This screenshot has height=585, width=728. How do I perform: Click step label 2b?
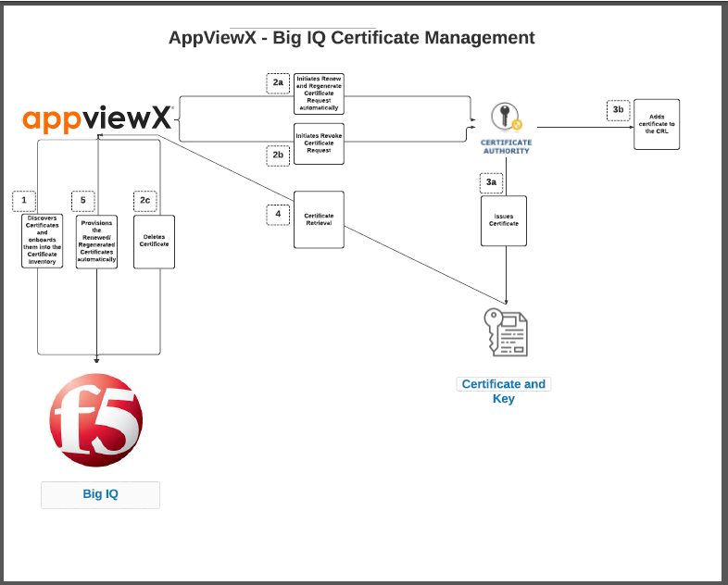click(x=278, y=156)
